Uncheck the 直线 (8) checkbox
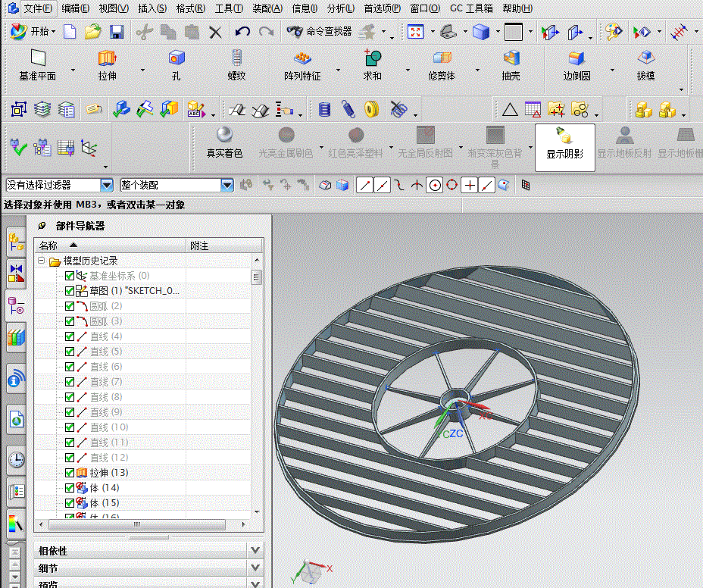 pos(70,397)
